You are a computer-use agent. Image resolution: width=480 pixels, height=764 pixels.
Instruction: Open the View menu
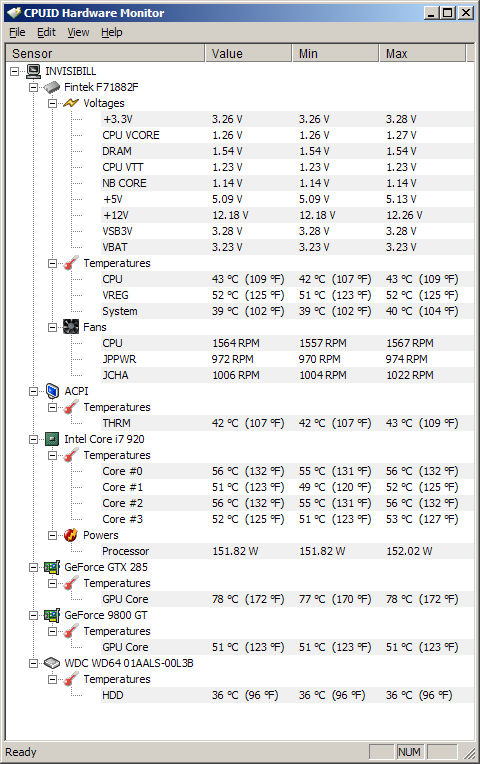point(78,32)
